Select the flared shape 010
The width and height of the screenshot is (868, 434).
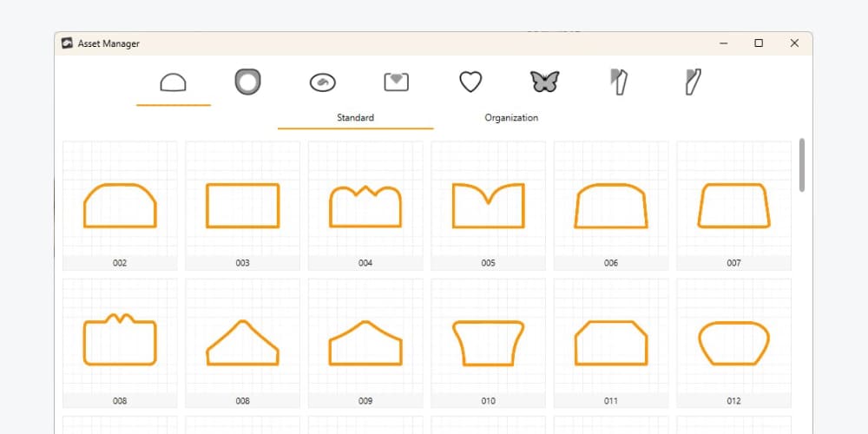(488, 343)
